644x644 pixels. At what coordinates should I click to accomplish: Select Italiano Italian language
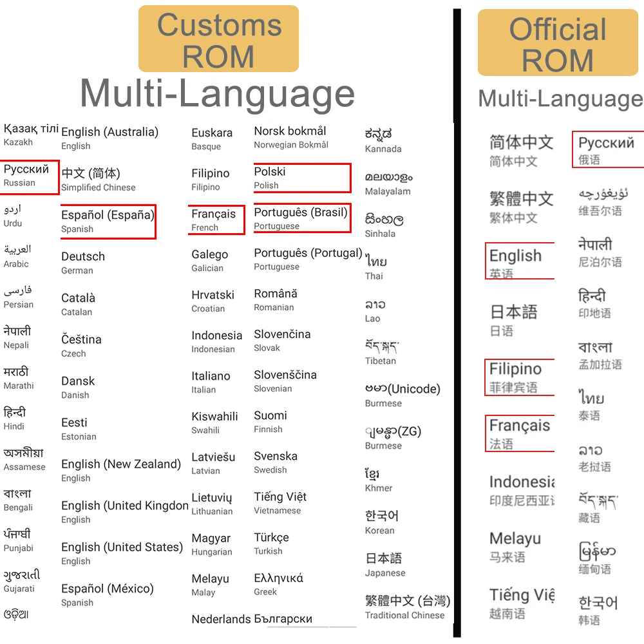(211, 383)
